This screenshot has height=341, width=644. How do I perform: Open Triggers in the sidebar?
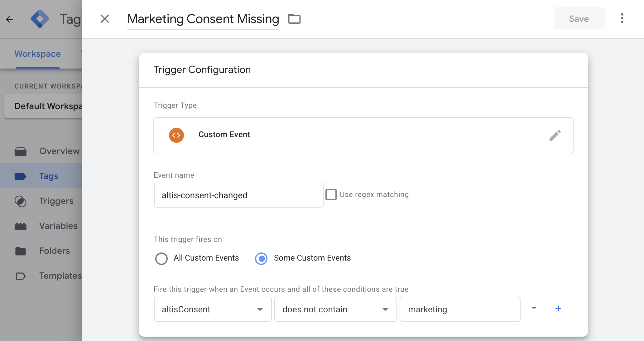pos(41,201)
